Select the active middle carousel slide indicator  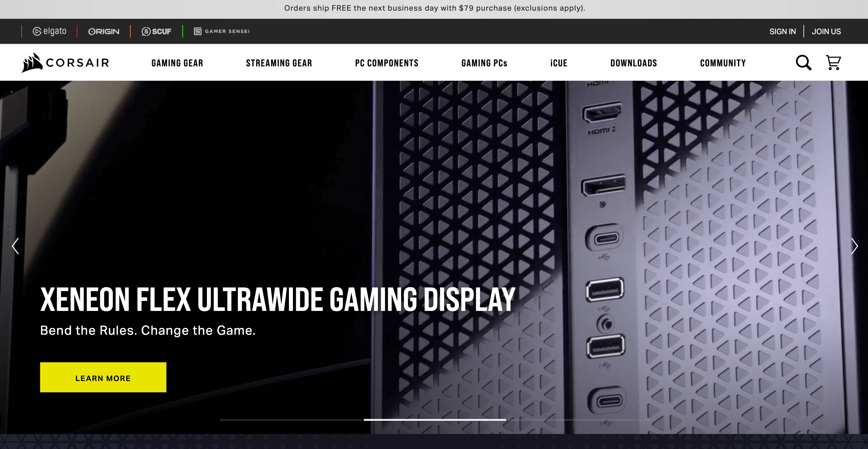point(435,420)
